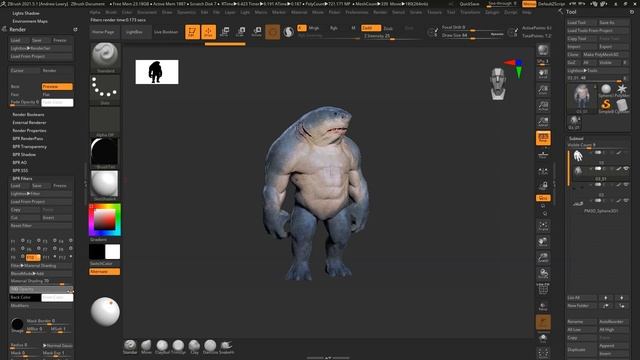Click the Load Tool button

point(582,22)
